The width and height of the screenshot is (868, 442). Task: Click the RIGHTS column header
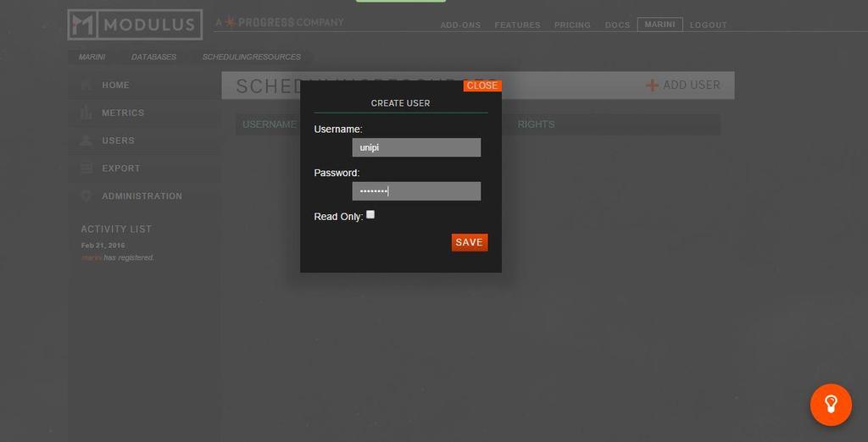coord(536,124)
